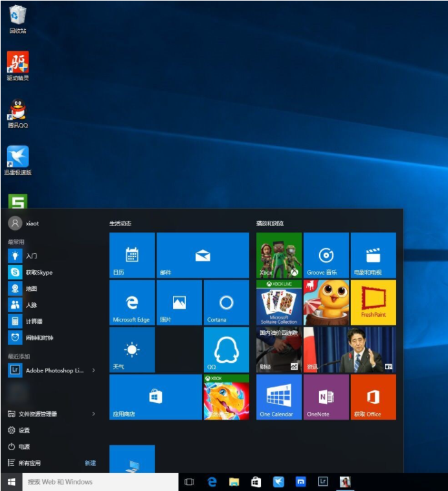This screenshot has height=491, width=448.
Task: Click the 电源 power button
Action: pyautogui.click(x=23, y=447)
